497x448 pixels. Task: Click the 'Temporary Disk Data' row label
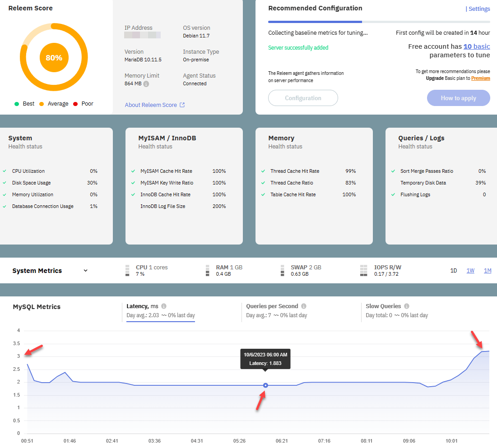(x=423, y=183)
